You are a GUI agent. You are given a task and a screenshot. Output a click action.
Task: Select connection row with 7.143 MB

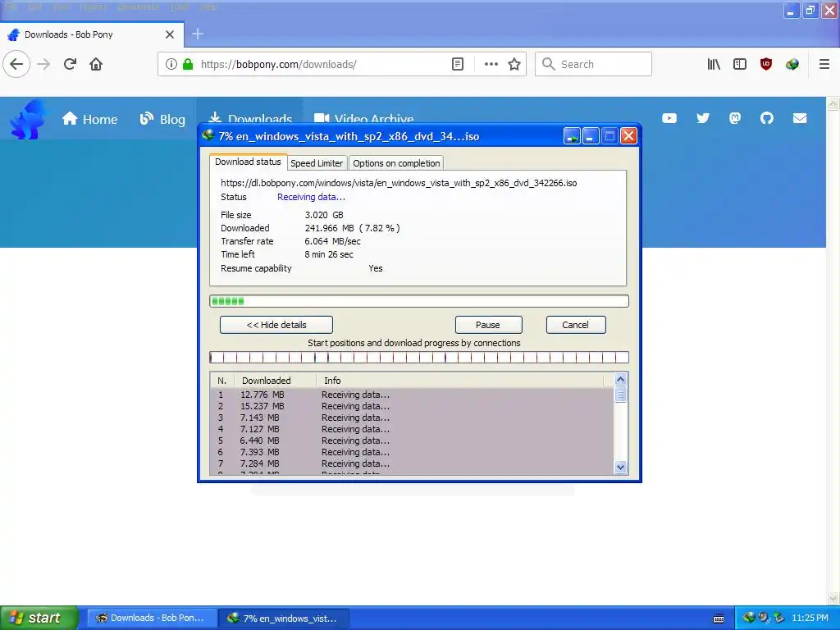pyautogui.click(x=412, y=418)
